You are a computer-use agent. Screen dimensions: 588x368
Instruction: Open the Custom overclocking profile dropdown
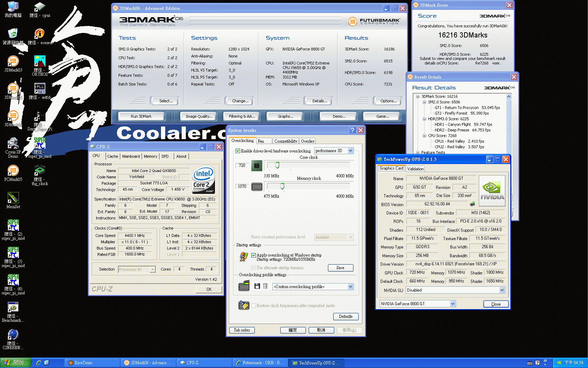tap(313, 287)
